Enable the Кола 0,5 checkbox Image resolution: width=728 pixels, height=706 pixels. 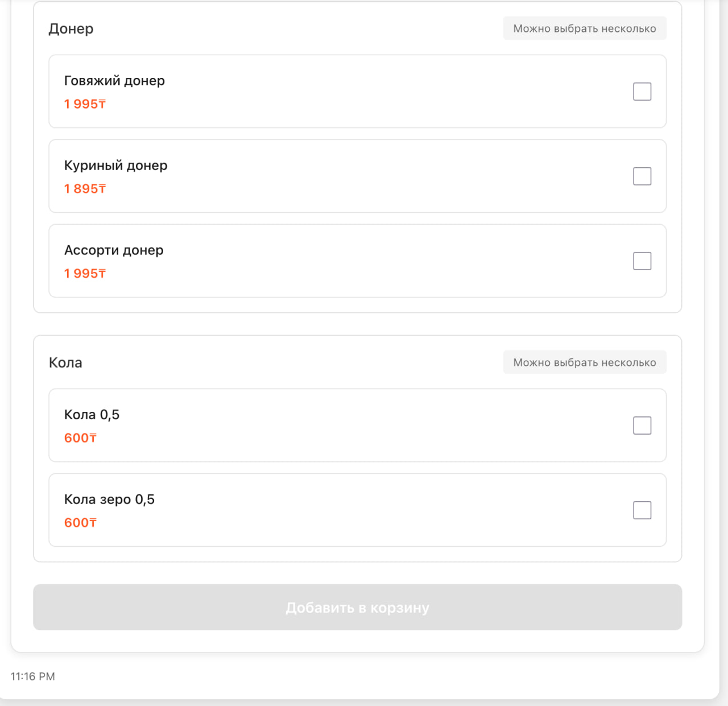click(x=642, y=426)
